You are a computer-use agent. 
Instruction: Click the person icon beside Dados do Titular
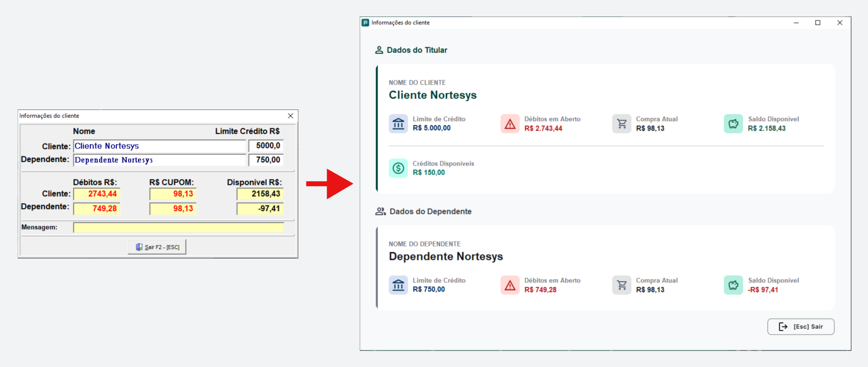coord(379,50)
